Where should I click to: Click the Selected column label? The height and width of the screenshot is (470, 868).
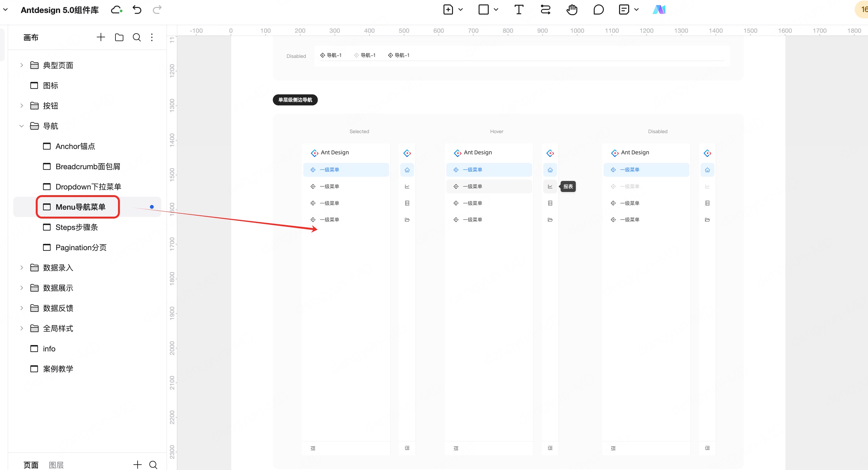pyautogui.click(x=359, y=131)
